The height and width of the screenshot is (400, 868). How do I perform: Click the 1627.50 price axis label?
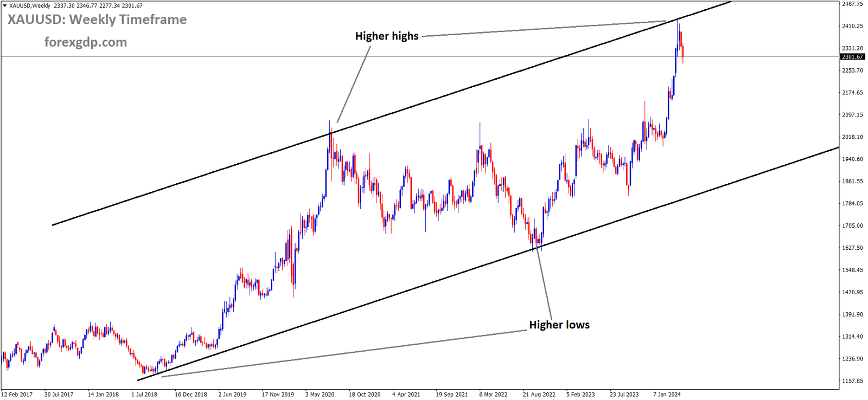tap(852, 248)
